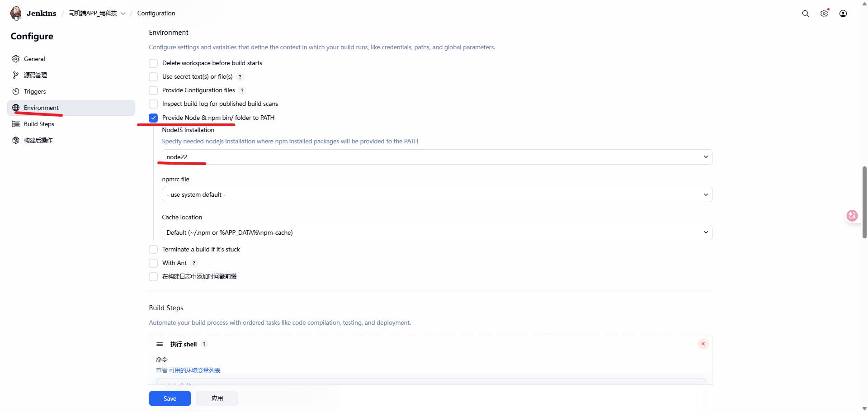Open the search magnifier icon
The width and height of the screenshot is (868, 412).
point(805,14)
